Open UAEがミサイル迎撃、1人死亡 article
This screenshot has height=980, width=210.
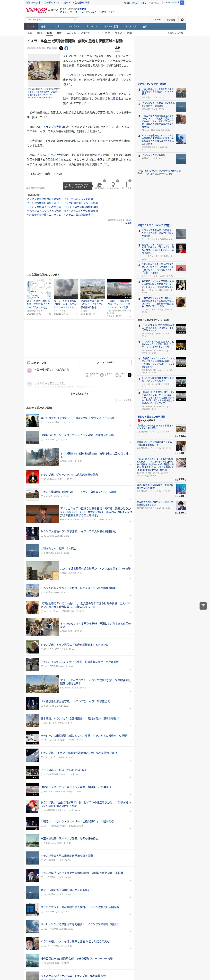(58, 549)
